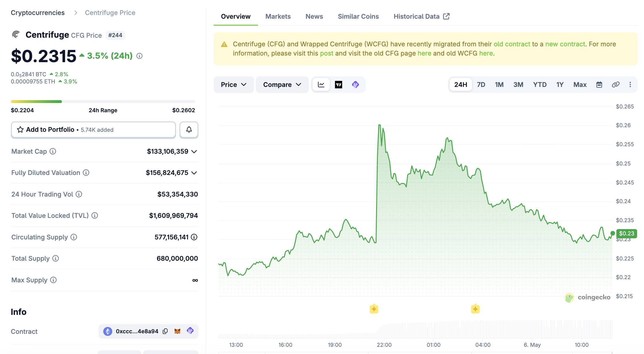This screenshot has width=644, height=354.
Task: Open the chart three-dot more options menu
Action: tap(630, 85)
